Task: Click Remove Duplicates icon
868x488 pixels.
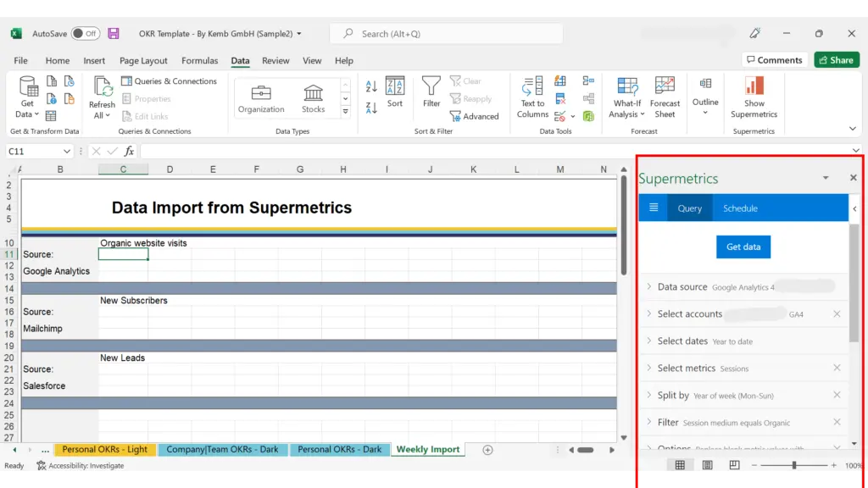Action: pos(560,99)
